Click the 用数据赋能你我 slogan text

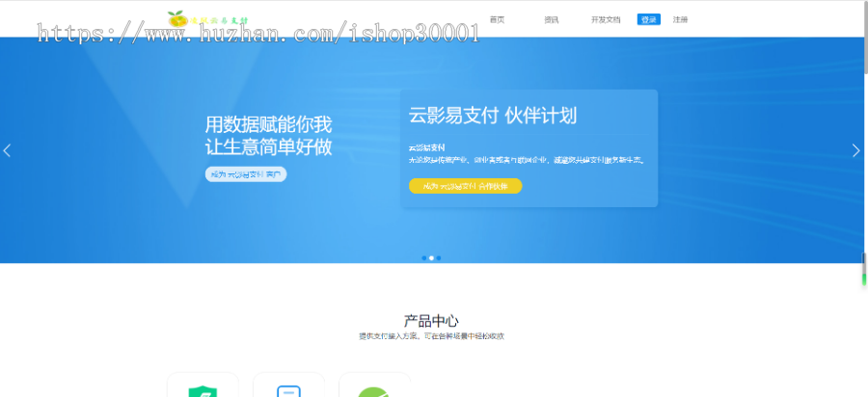click(x=268, y=124)
